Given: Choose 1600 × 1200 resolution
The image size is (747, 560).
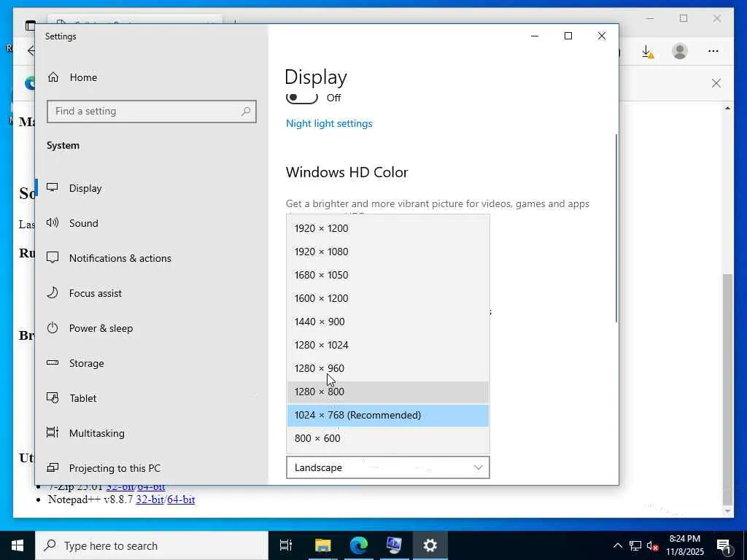Looking at the screenshot, I should 388,298.
